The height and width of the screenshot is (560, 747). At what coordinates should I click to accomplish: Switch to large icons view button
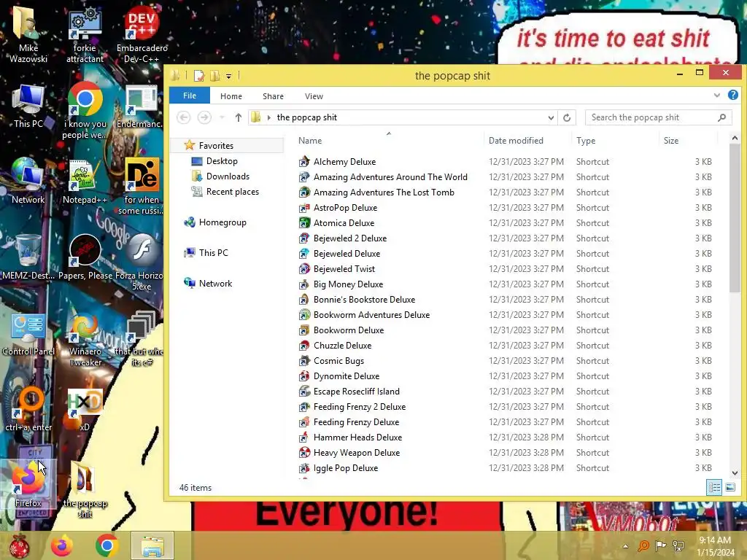(729, 487)
